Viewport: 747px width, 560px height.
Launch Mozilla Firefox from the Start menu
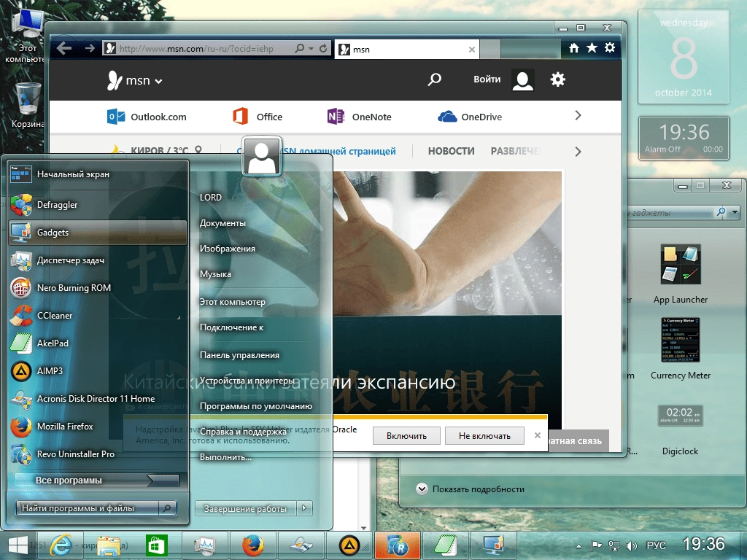(x=98, y=426)
